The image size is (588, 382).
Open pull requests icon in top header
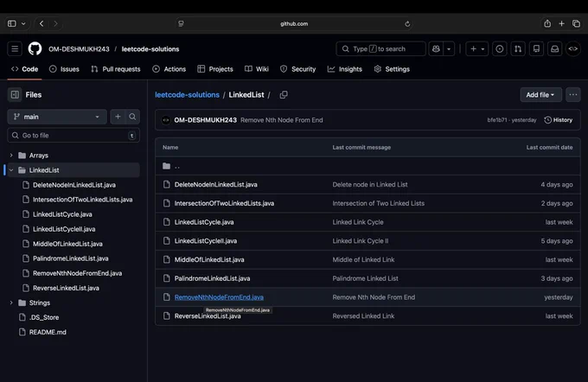pos(518,48)
